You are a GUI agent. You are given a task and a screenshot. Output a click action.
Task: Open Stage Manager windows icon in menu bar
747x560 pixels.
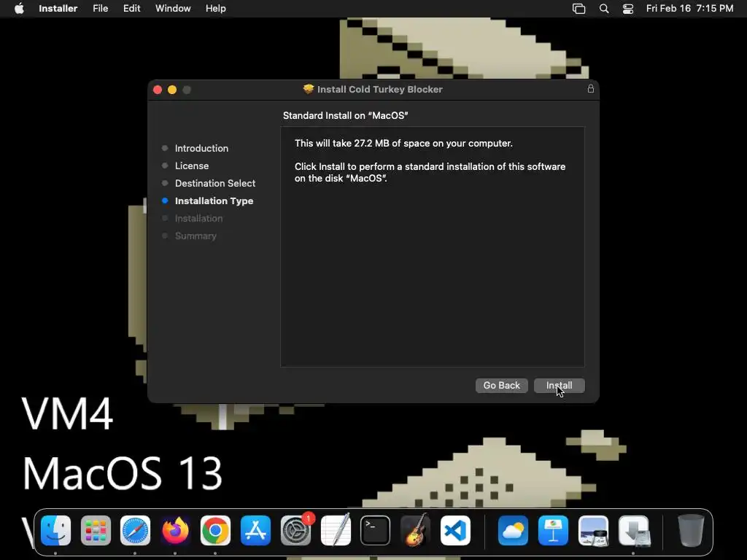[x=578, y=9]
